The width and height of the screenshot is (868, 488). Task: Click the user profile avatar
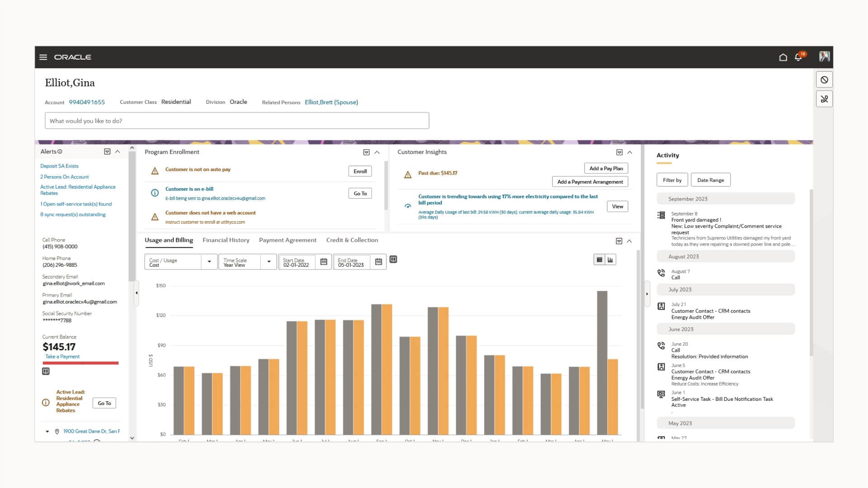point(824,57)
